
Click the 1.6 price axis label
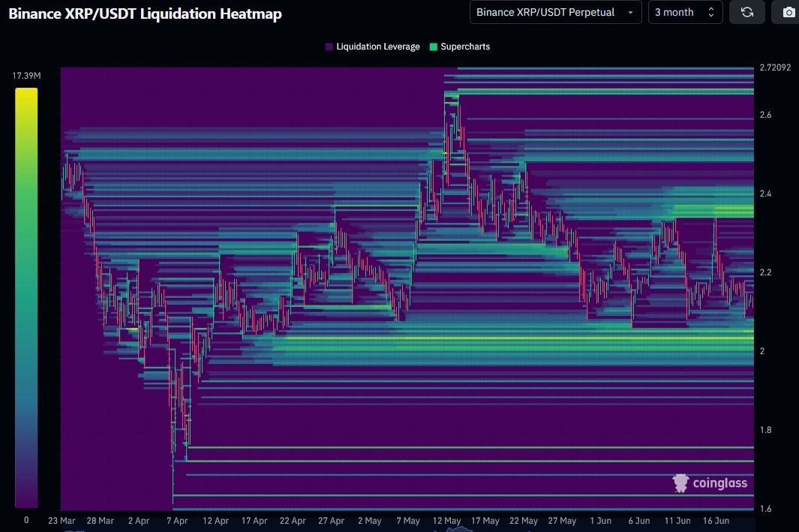[765, 509]
